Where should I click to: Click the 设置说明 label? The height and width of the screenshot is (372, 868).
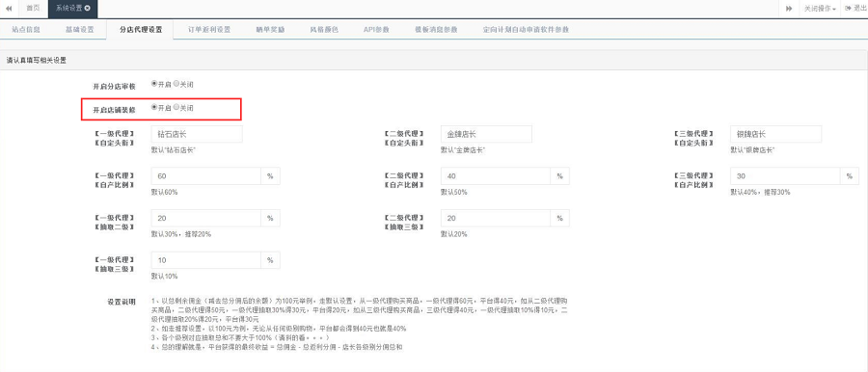[x=122, y=303]
